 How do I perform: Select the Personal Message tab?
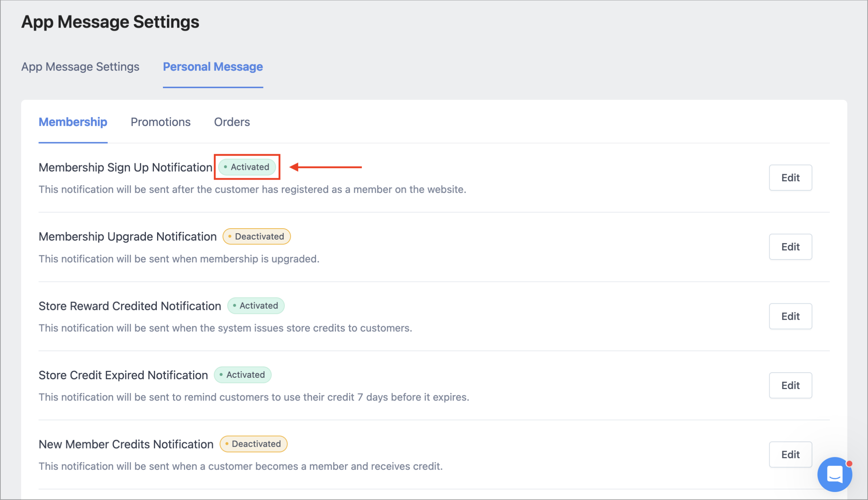click(213, 67)
